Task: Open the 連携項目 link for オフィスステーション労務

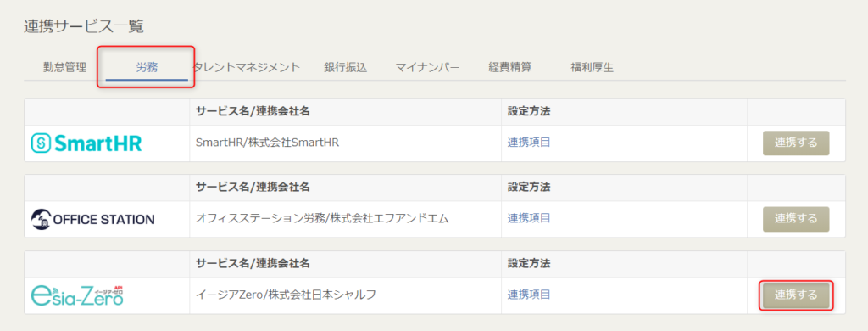Action: (x=529, y=218)
